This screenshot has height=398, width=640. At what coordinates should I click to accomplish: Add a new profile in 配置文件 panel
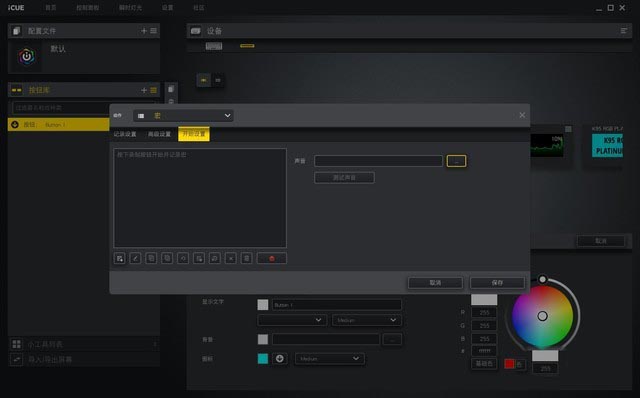144,31
